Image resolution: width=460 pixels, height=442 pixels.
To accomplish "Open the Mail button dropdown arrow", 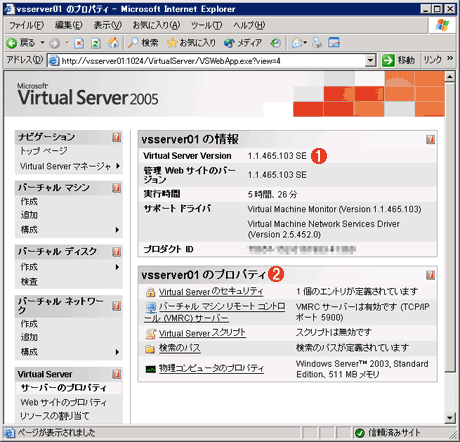I will (x=305, y=43).
